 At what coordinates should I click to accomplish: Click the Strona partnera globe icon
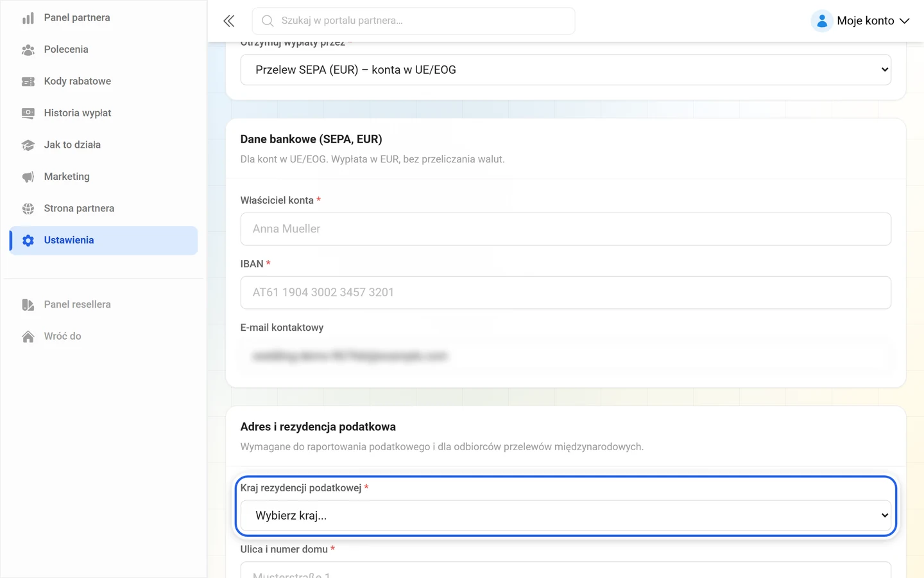tap(28, 209)
